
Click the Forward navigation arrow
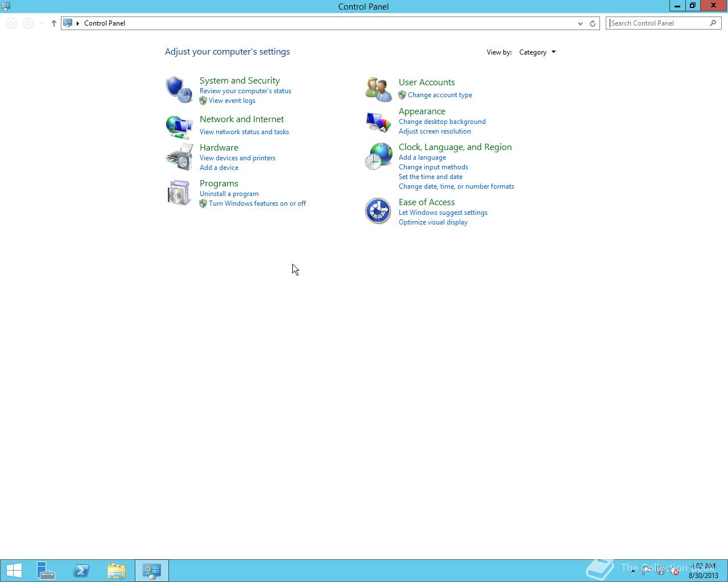coord(28,23)
